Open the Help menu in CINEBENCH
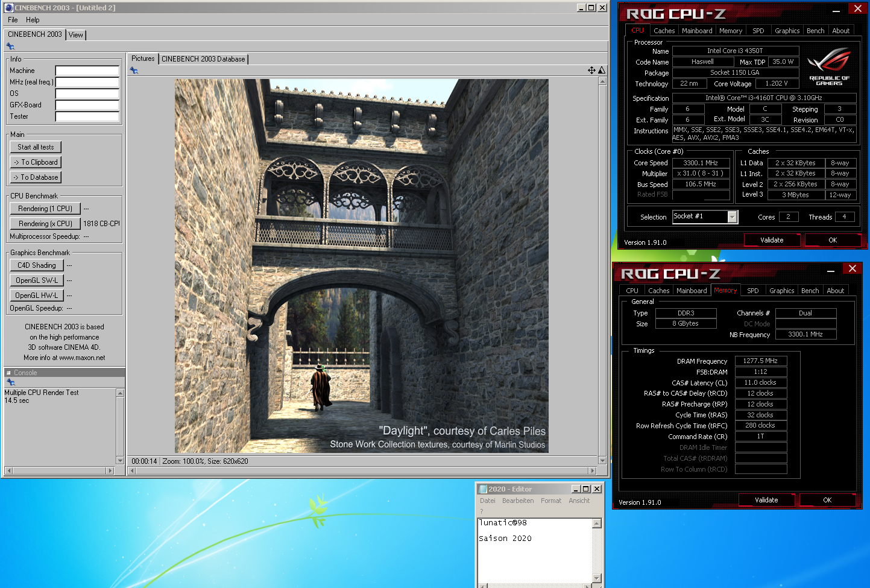The height and width of the screenshot is (588, 870). (x=33, y=20)
